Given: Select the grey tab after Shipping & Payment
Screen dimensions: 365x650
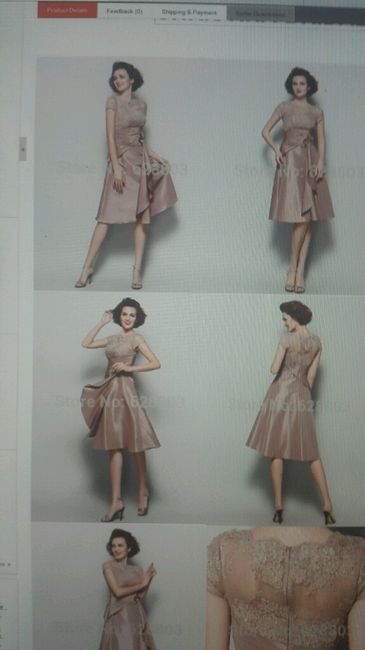Looking at the screenshot, I should (260, 13).
